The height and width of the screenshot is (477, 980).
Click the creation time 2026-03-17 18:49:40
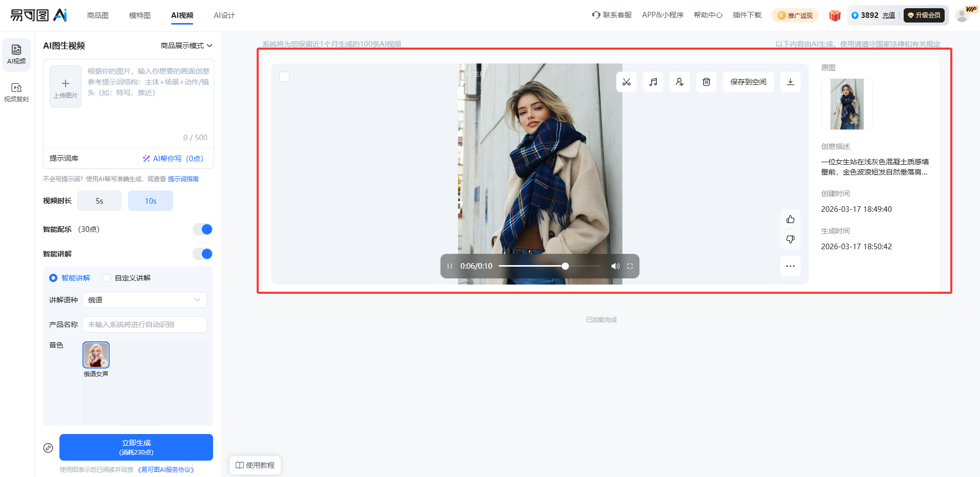(857, 209)
